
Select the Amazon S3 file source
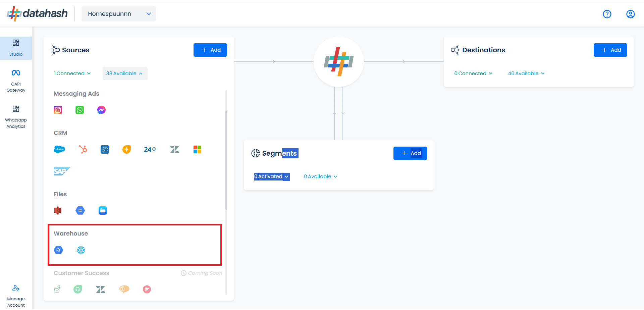coord(58,211)
